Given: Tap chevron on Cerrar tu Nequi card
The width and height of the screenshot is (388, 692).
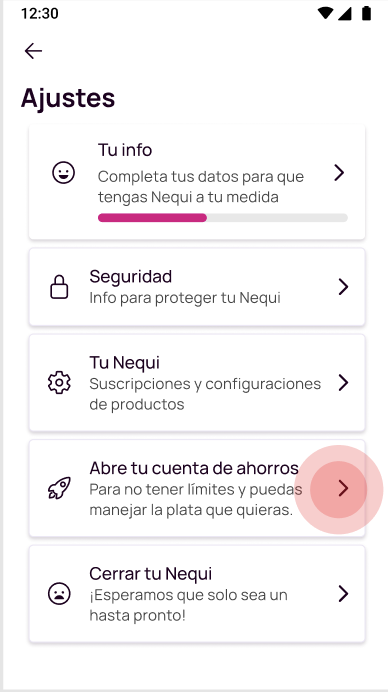Looking at the screenshot, I should (x=343, y=594).
